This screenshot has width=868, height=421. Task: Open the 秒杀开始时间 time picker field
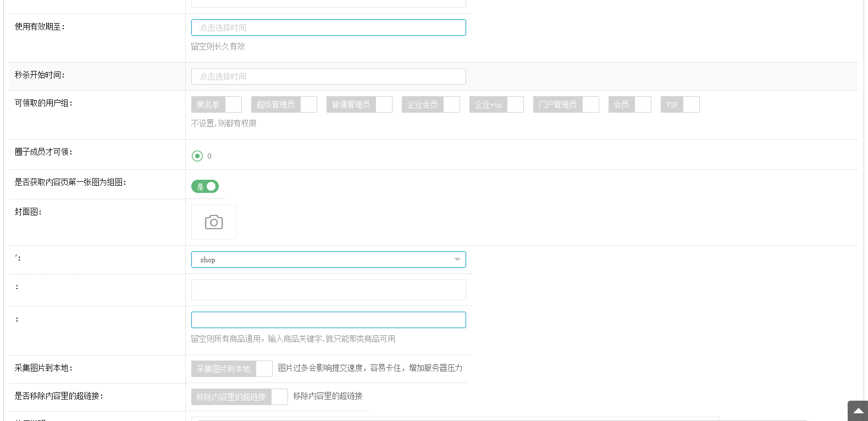[328, 76]
